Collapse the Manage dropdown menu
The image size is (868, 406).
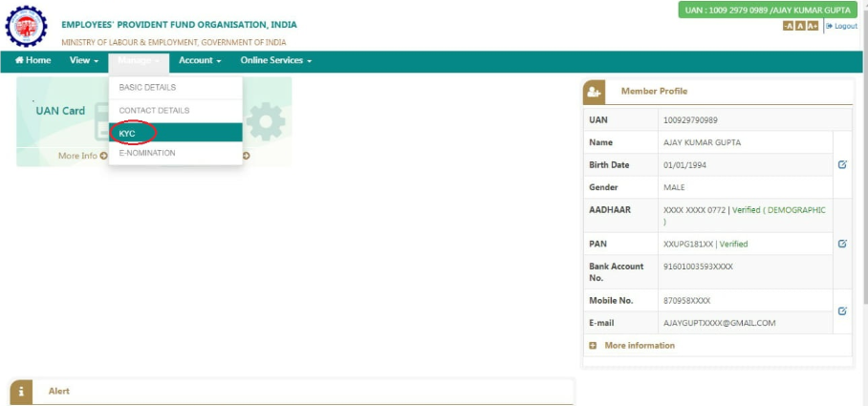click(139, 60)
